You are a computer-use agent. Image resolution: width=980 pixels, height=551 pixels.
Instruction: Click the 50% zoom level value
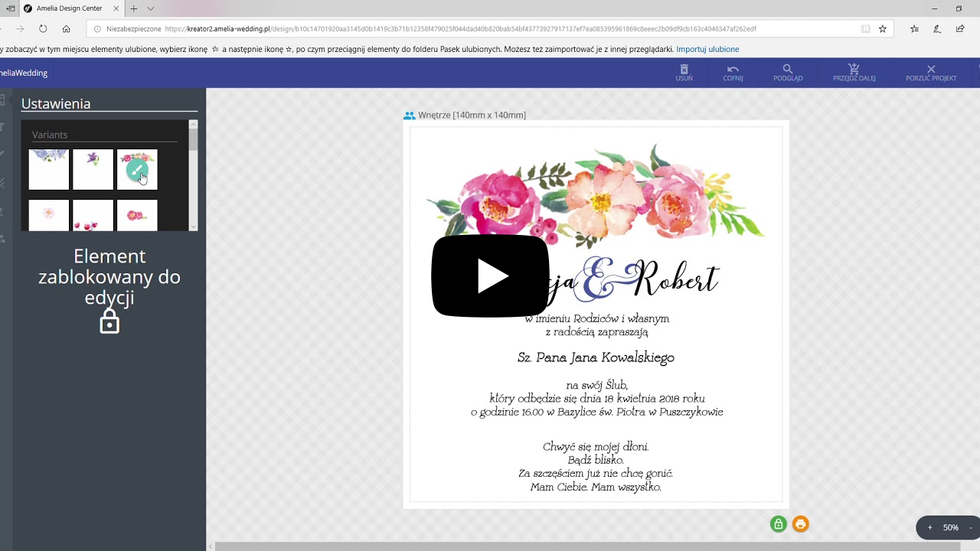tap(951, 527)
